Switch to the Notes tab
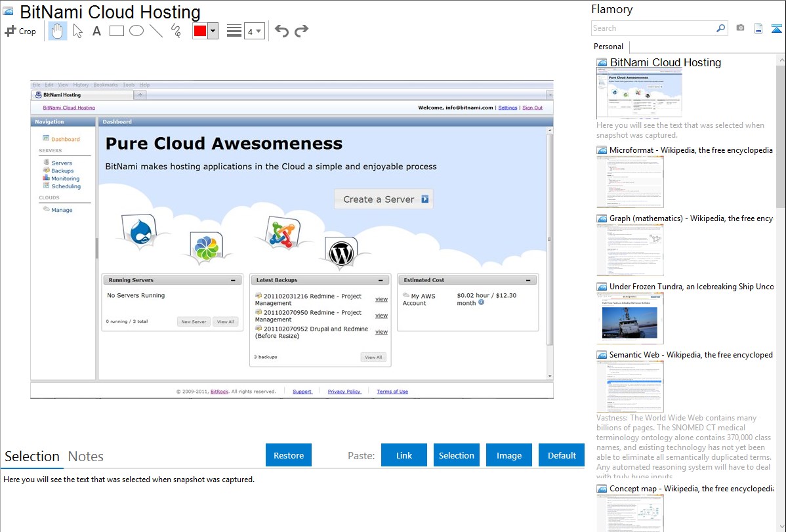 (x=86, y=457)
